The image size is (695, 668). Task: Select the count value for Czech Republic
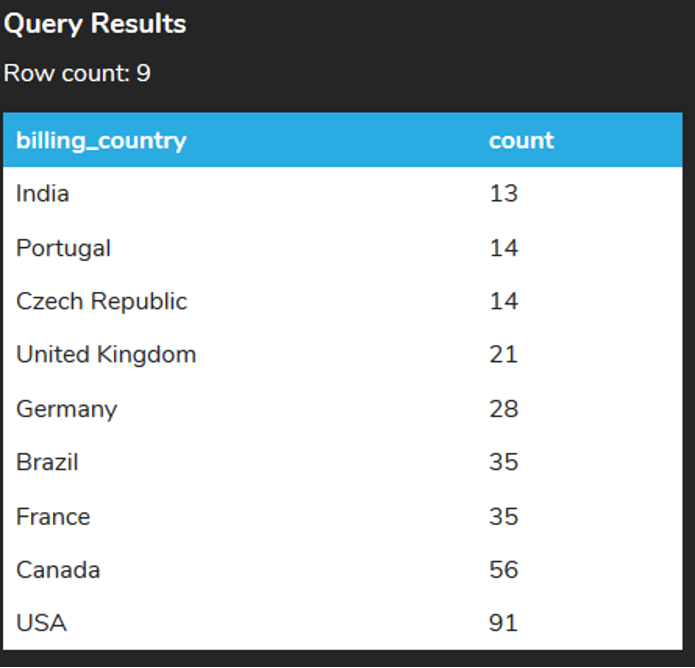coord(503,301)
